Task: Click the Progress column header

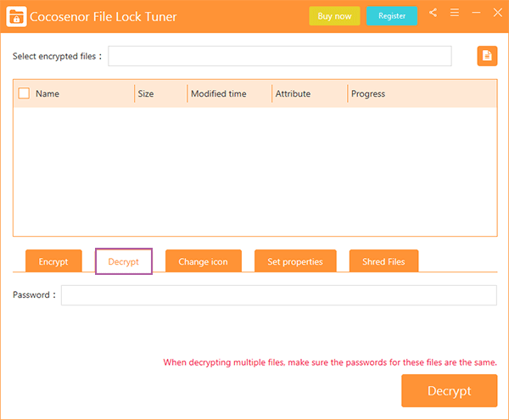Action: [x=368, y=93]
